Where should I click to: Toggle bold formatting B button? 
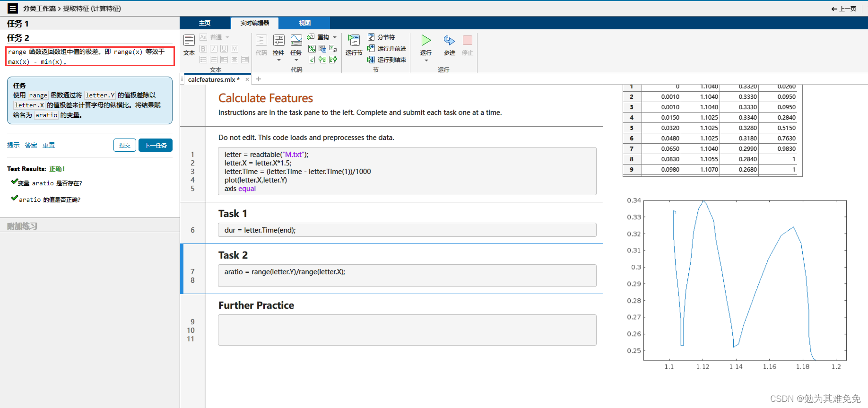pyautogui.click(x=203, y=49)
